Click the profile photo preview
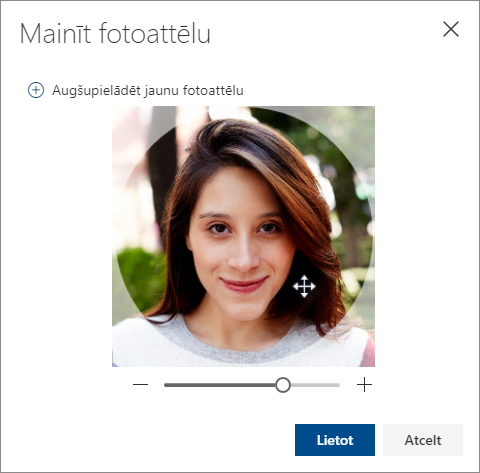Screen dimensions: 480x473 coord(243,236)
